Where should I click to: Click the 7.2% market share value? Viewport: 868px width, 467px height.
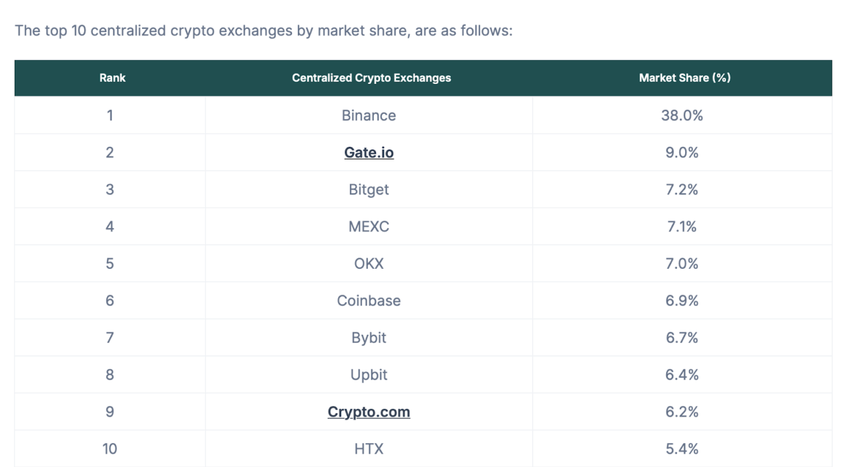coord(682,189)
